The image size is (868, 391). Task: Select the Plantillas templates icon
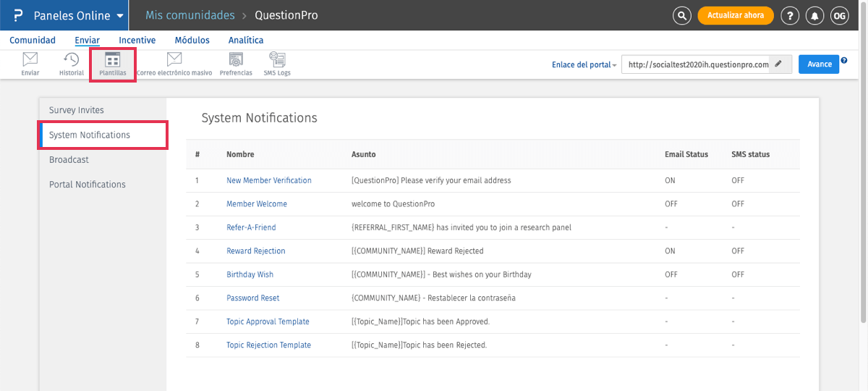tap(112, 60)
